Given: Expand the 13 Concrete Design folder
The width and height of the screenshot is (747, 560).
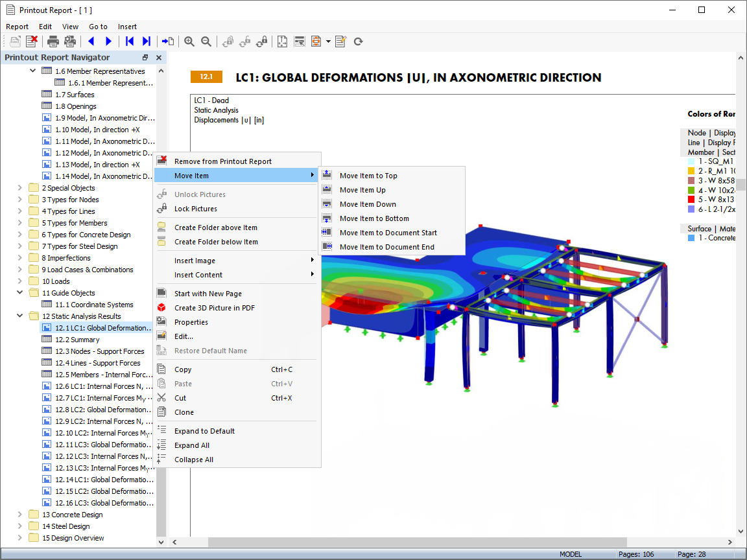Looking at the screenshot, I should point(20,514).
